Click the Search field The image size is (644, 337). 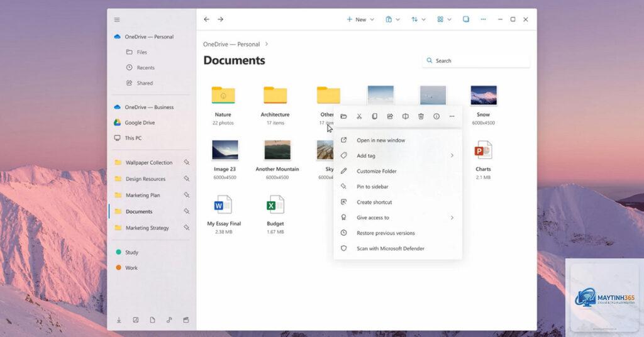pyautogui.click(x=476, y=61)
